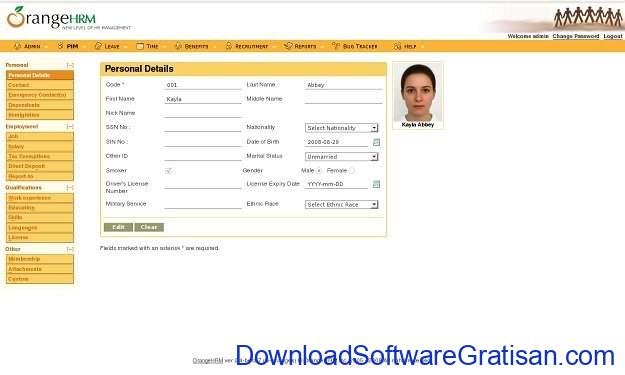Click the OrangeHRM footer link
This screenshot has height=375, width=625.
pos(208,361)
